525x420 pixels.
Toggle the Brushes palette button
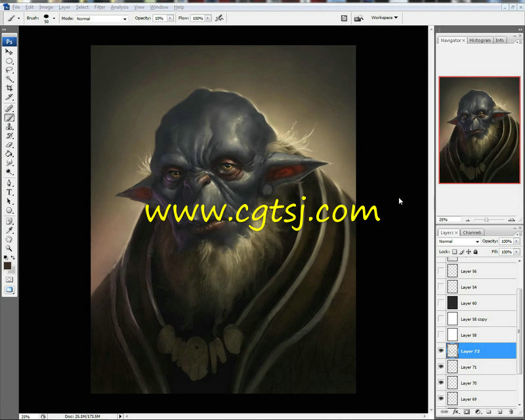344,18
